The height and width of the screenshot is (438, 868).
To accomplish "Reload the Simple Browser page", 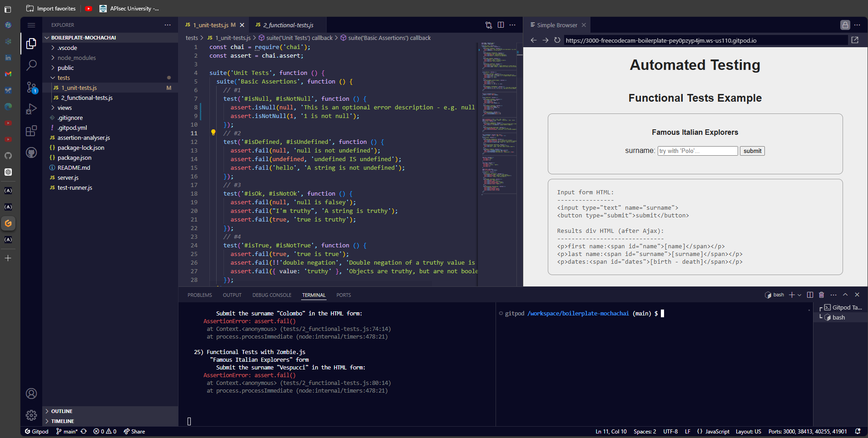I will pos(557,40).
